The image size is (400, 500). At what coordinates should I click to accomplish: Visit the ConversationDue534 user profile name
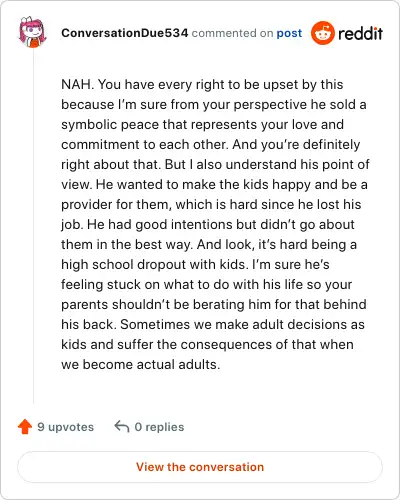[x=125, y=33]
